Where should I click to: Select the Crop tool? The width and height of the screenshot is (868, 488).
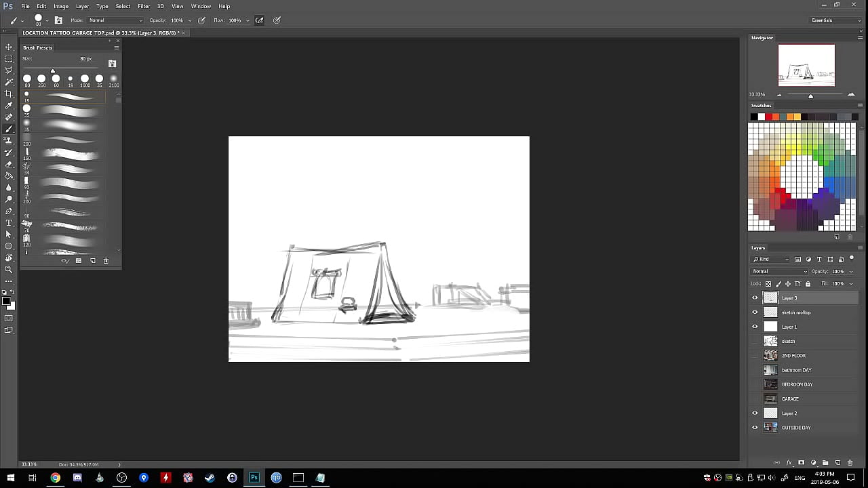(x=9, y=94)
